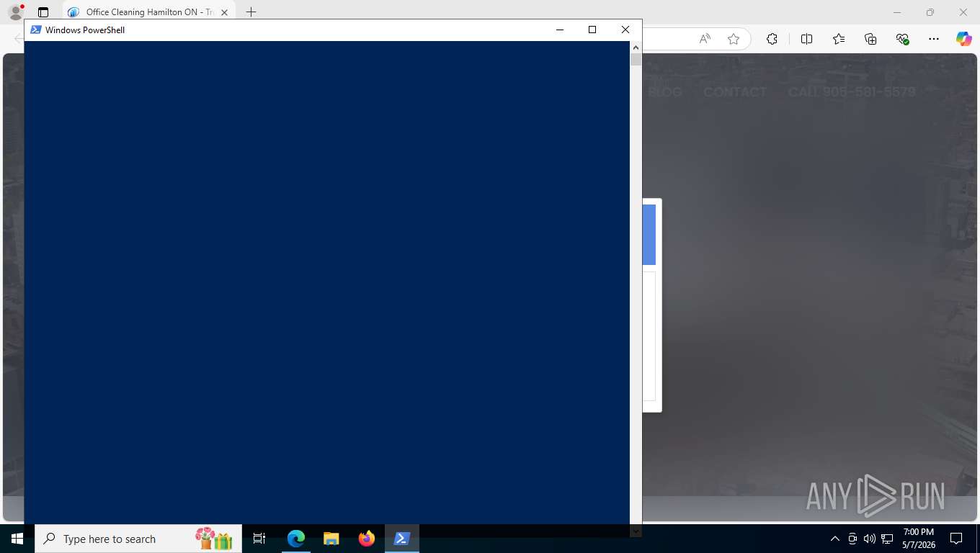Click the PowerShell scrollbar down arrow
The width and height of the screenshot is (980, 553).
click(x=636, y=531)
